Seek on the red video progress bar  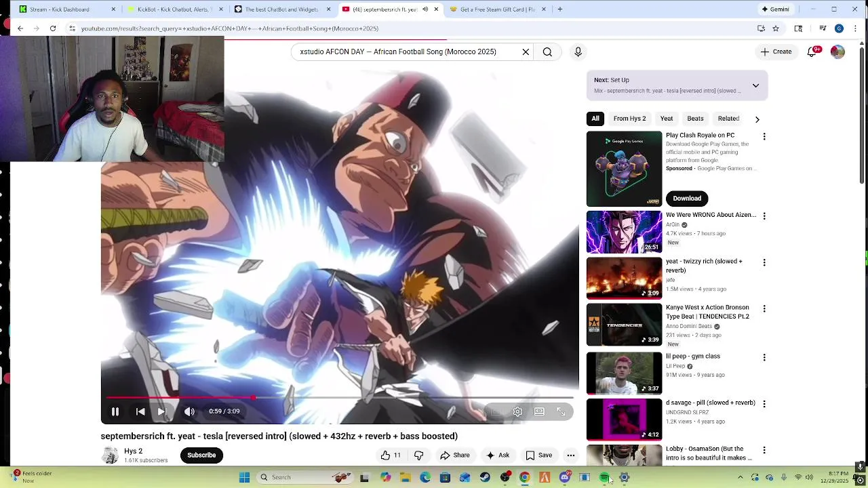click(340, 398)
